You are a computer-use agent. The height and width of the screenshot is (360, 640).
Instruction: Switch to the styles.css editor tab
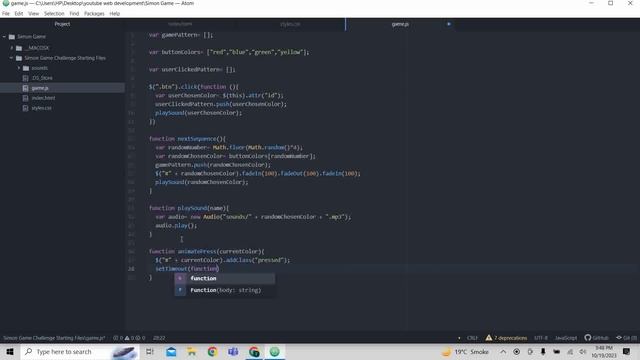coord(290,24)
